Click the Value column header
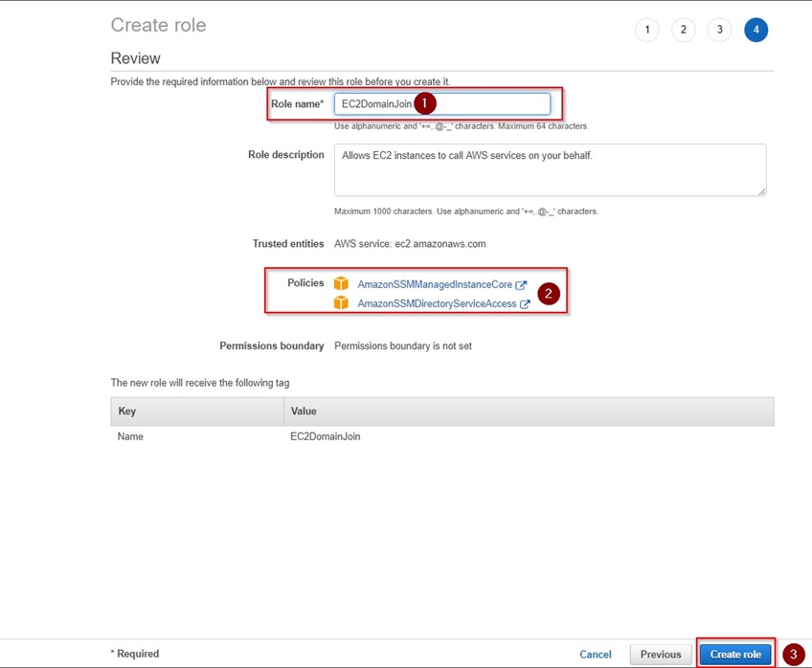The image size is (812, 668). 529,412
